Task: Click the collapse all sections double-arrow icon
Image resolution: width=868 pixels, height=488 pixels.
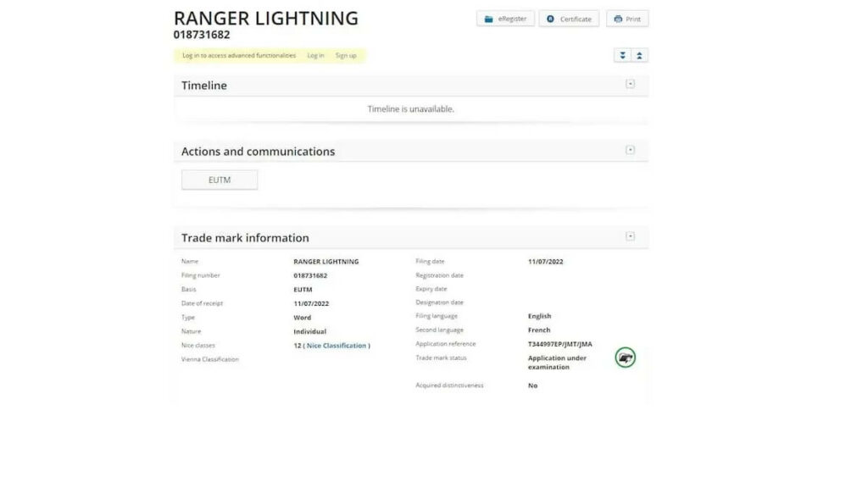Action: tap(639, 55)
